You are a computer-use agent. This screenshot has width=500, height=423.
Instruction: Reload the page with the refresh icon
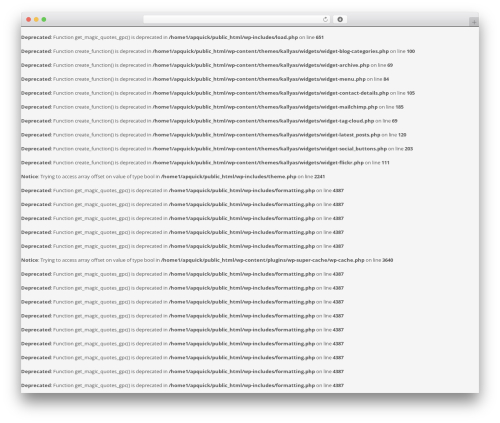point(325,19)
